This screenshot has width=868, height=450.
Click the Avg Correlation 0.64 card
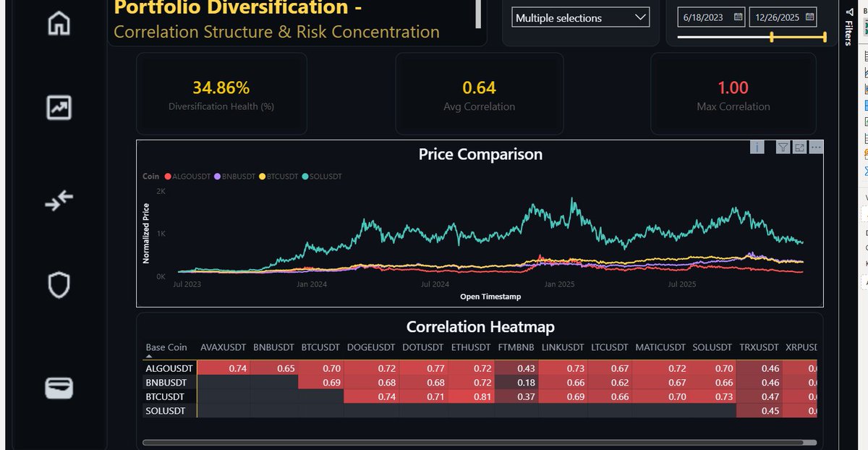(x=480, y=94)
